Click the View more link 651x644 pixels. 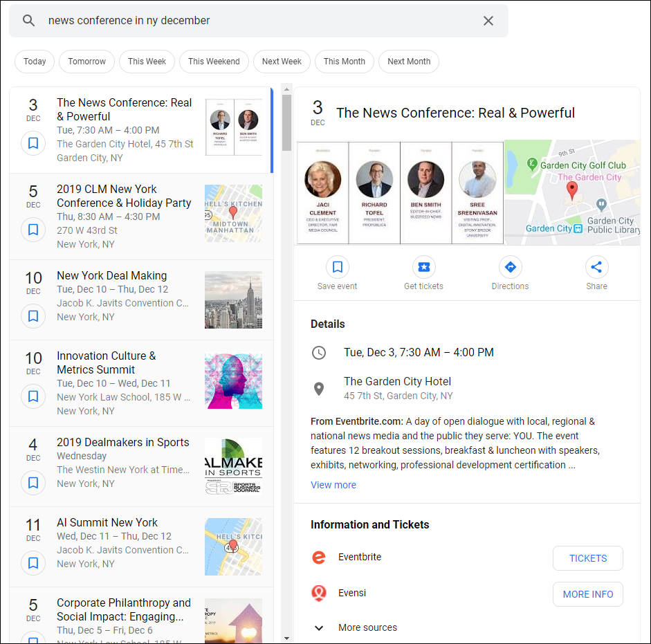point(333,485)
